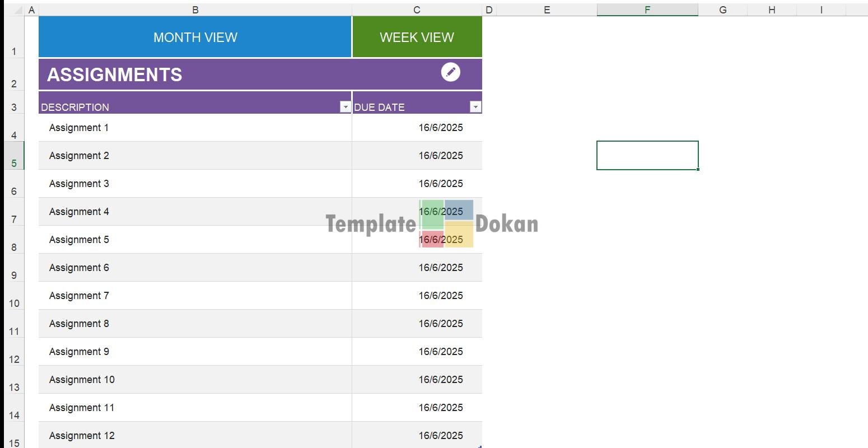This screenshot has height=448, width=868.
Task: Click the Assignment 9 cell
Action: [195, 352]
